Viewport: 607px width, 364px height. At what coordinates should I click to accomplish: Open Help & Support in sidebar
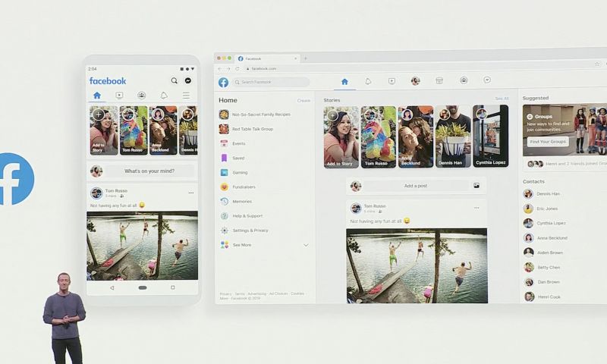[x=241, y=216]
